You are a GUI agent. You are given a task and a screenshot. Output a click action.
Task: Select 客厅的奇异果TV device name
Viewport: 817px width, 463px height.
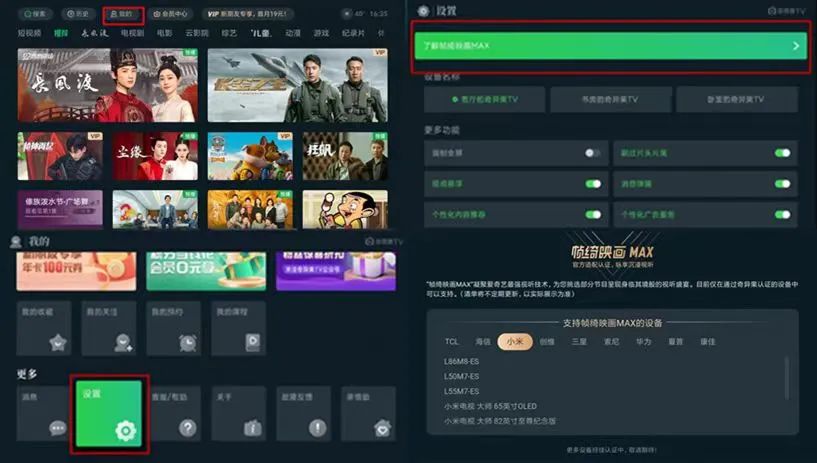[485, 99]
